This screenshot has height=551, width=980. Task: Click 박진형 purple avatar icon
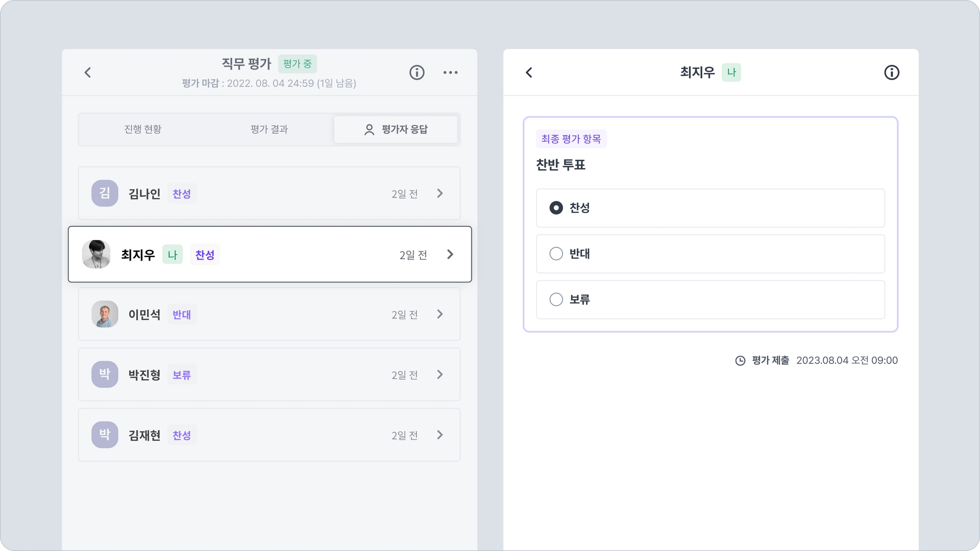point(105,374)
